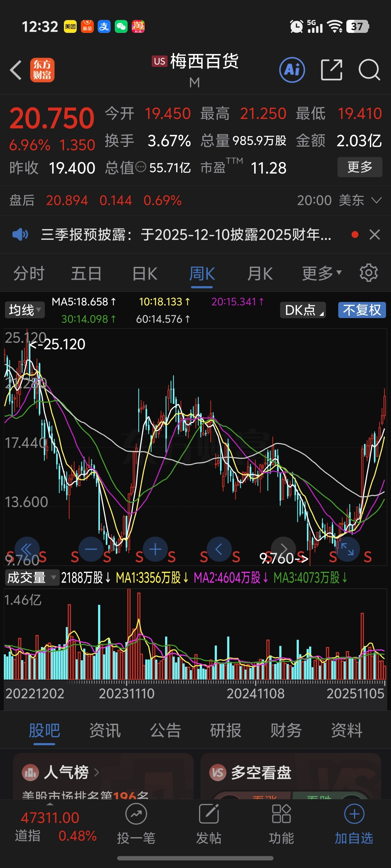The image size is (391, 868).
Task: Tap the battery indicator showing 37
Action: click(357, 27)
